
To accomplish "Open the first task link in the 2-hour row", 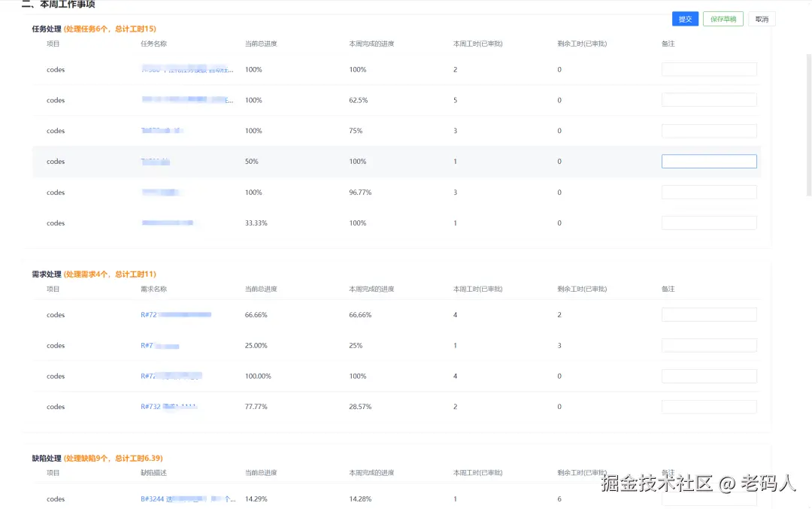I will (x=187, y=69).
